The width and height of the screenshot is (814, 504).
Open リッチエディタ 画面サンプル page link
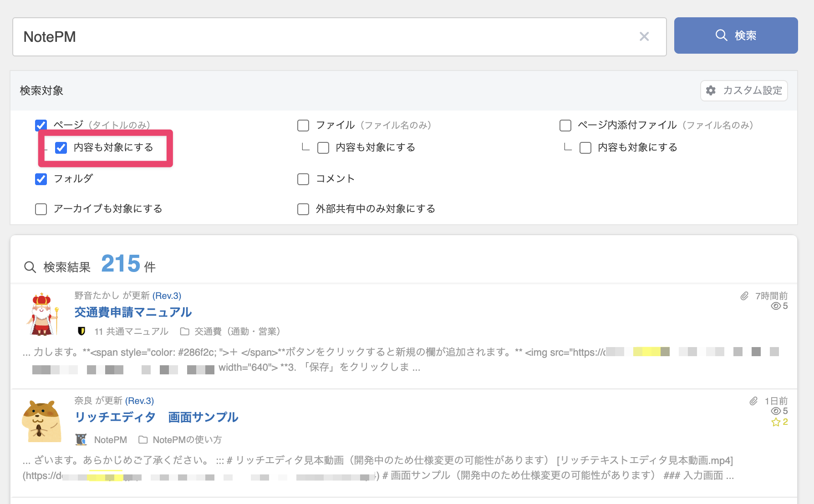[x=156, y=417]
